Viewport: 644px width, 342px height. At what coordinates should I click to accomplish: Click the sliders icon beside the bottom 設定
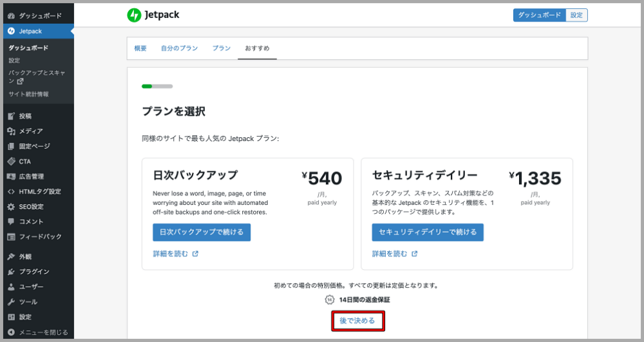tap(11, 317)
